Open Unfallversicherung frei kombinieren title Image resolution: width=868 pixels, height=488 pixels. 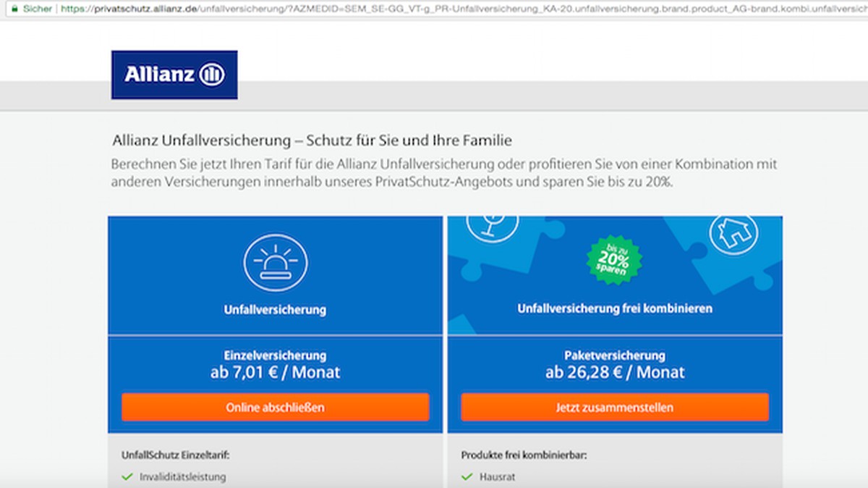tap(614, 308)
